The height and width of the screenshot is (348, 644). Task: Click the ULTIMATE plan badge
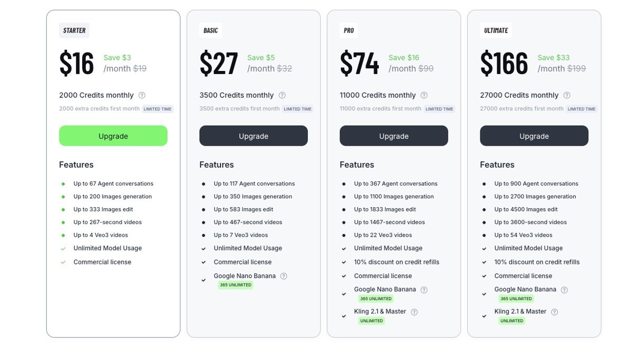point(496,30)
